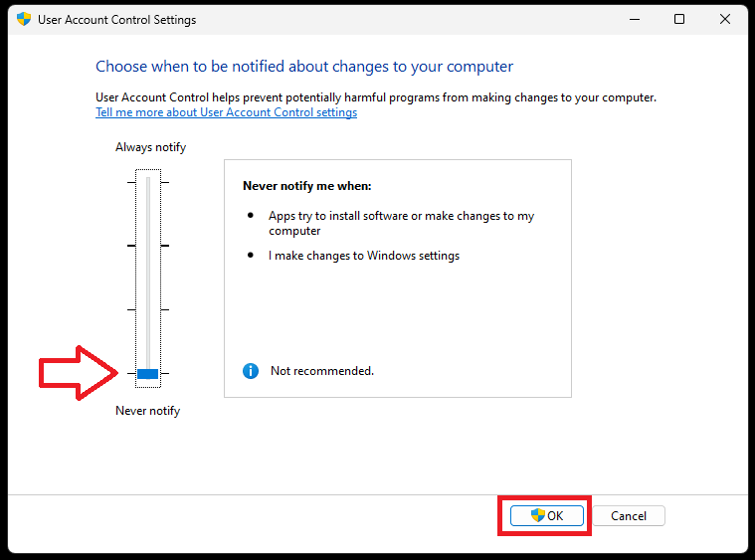The image size is (755, 560).
Task: Open Tell me more about UAC settings link
Action: (227, 112)
